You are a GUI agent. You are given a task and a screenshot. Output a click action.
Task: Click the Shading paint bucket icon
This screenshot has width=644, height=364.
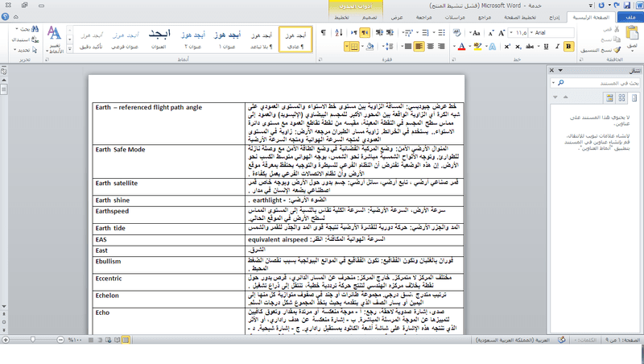[x=370, y=47]
